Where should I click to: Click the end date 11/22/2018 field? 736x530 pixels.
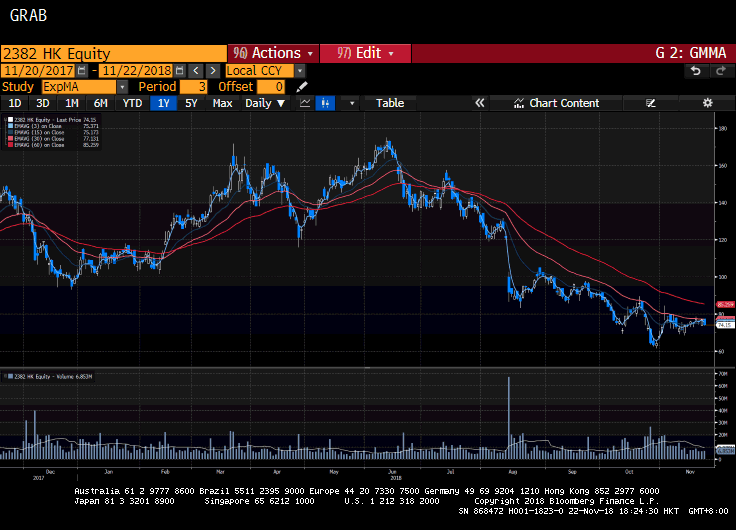[x=137, y=71]
